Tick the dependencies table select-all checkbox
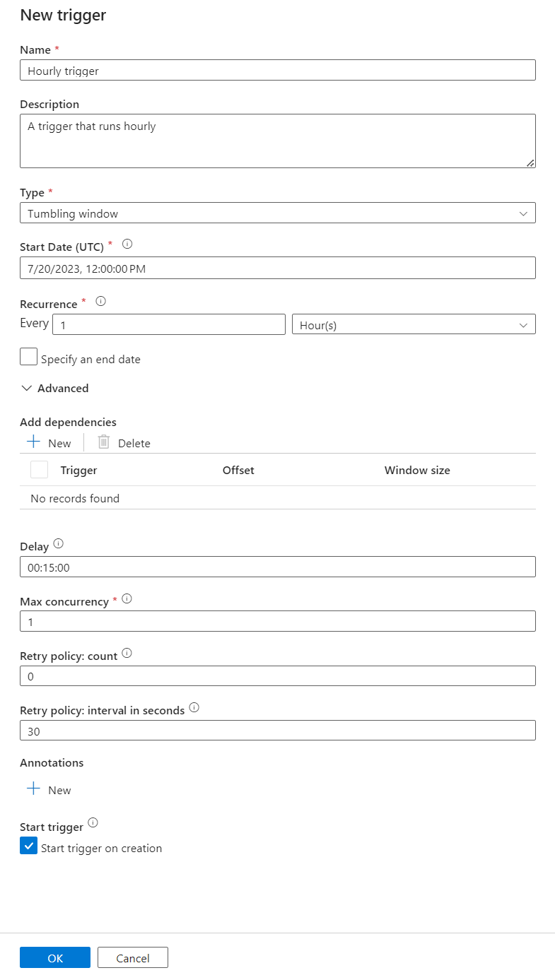The height and width of the screenshot is (980, 555). pos(40,470)
